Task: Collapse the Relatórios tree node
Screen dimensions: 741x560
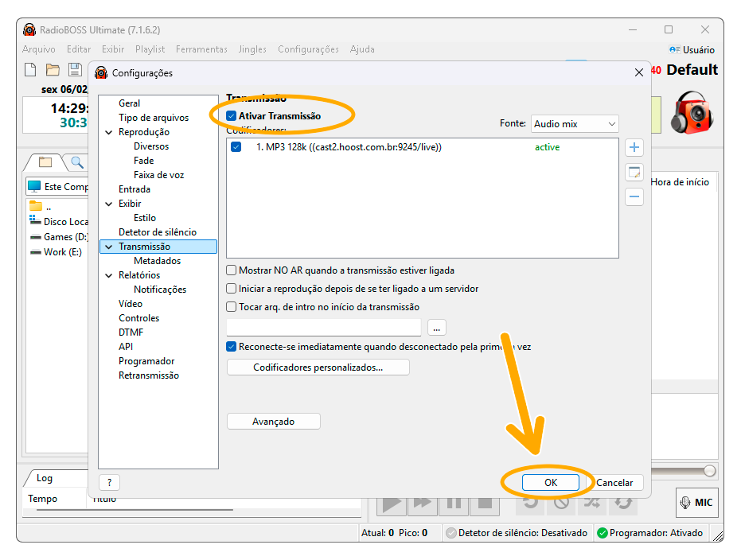Action: click(x=108, y=275)
